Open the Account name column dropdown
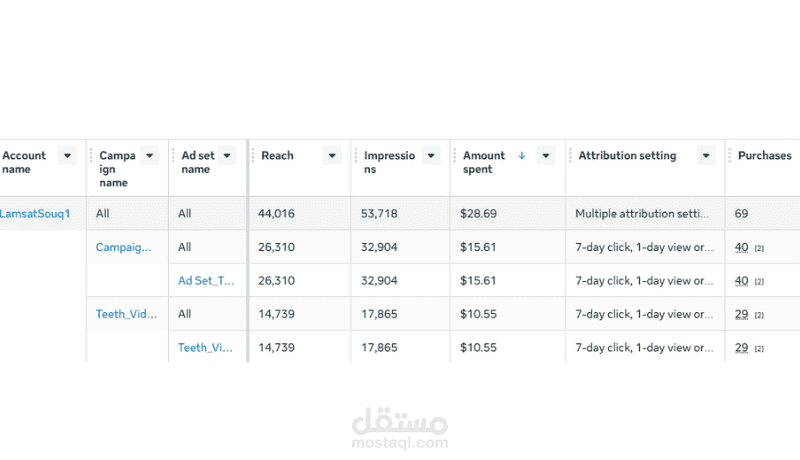 pyautogui.click(x=67, y=155)
